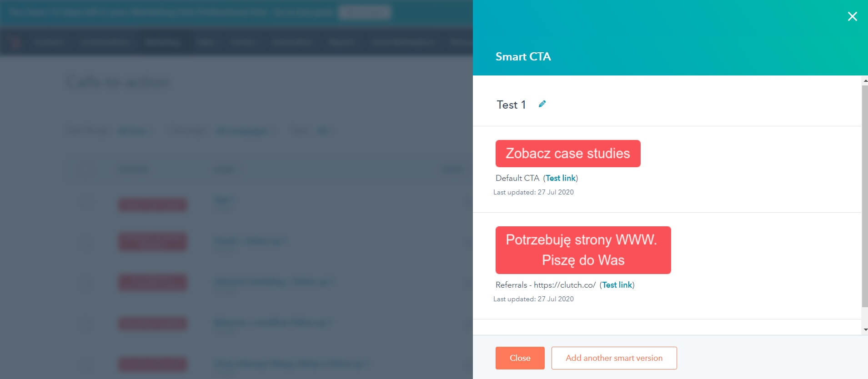The image size is (868, 379).
Task: Open the Marketing menu in top navigation
Action: point(163,41)
